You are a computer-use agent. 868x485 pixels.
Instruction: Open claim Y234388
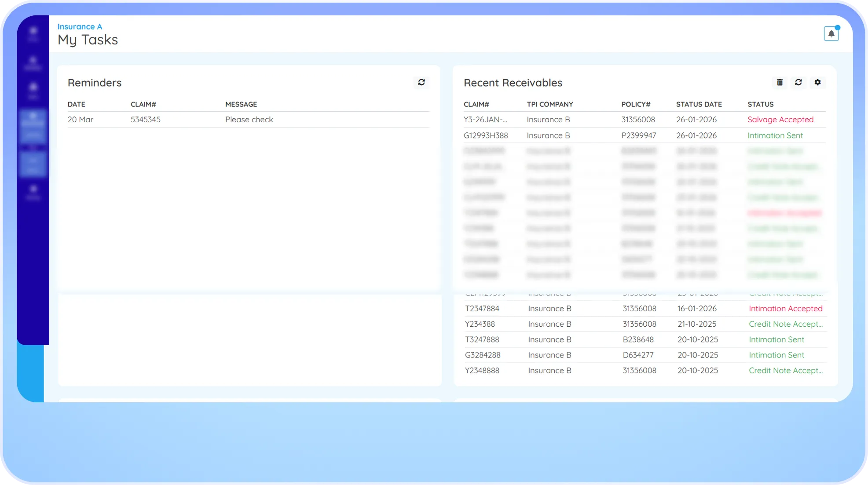coord(480,324)
